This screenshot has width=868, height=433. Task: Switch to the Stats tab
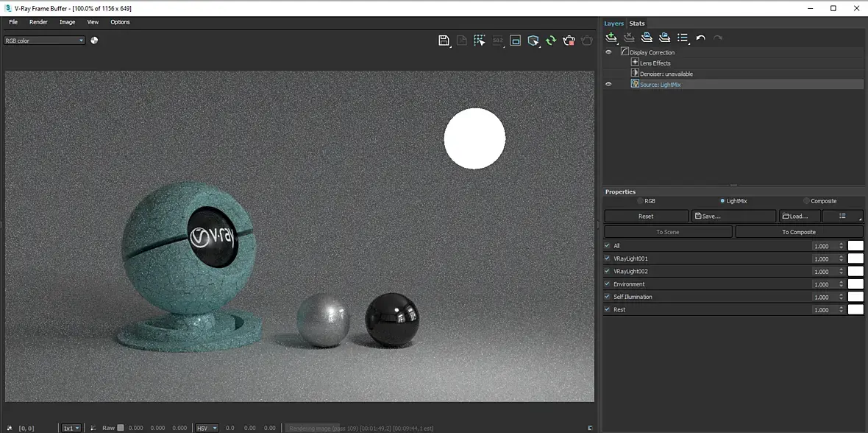[x=636, y=24]
